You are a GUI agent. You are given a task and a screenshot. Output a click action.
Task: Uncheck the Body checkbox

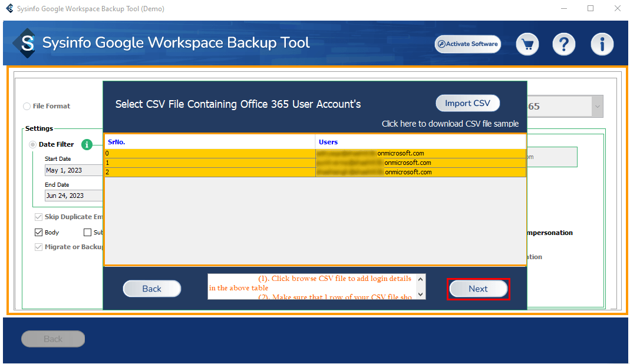tap(38, 232)
